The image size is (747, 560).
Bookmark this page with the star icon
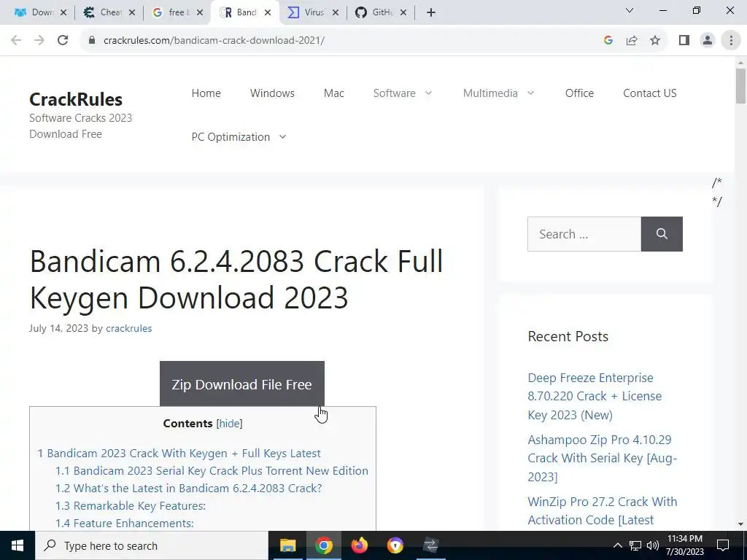655,41
